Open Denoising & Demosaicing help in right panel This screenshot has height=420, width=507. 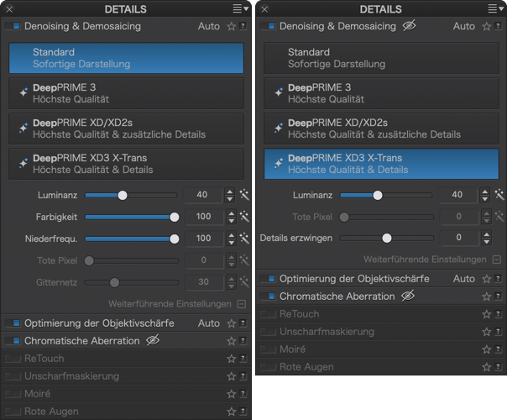pyautogui.click(x=498, y=26)
